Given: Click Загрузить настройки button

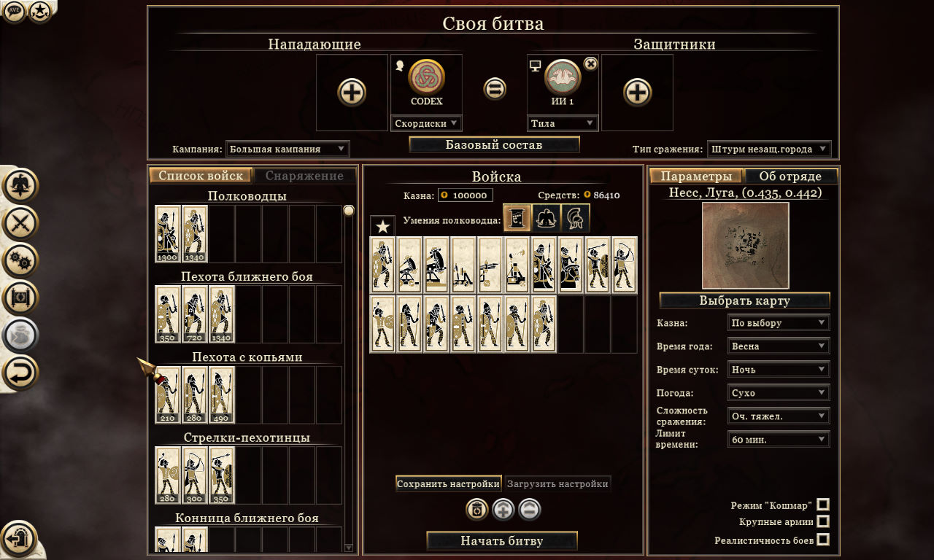Looking at the screenshot, I should [557, 483].
